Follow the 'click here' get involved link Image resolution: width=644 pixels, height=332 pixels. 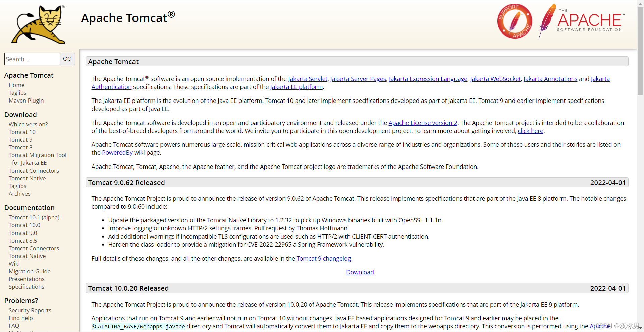(x=531, y=131)
